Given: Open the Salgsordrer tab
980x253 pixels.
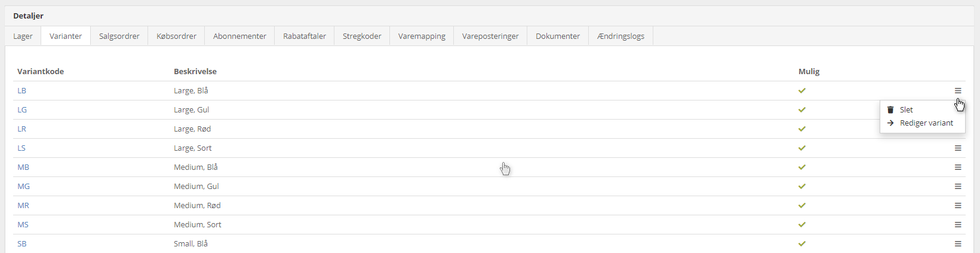Looking at the screenshot, I should tap(119, 36).
